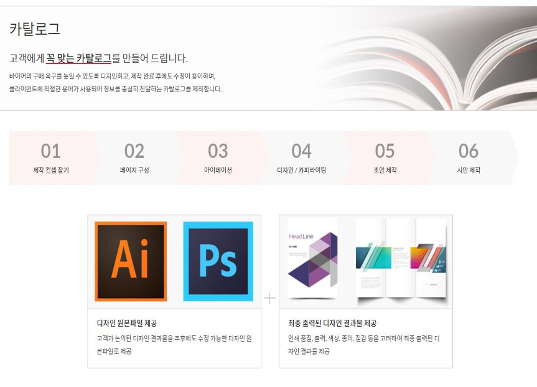537x387 pixels.
Task: Select step 06 in the process bar
Action: [469, 158]
